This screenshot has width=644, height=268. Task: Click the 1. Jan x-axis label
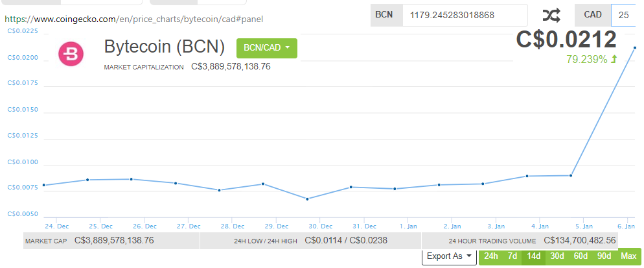[x=408, y=226]
